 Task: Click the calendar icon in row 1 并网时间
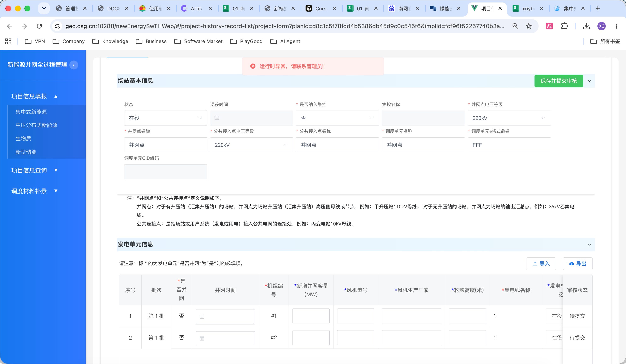(202, 317)
